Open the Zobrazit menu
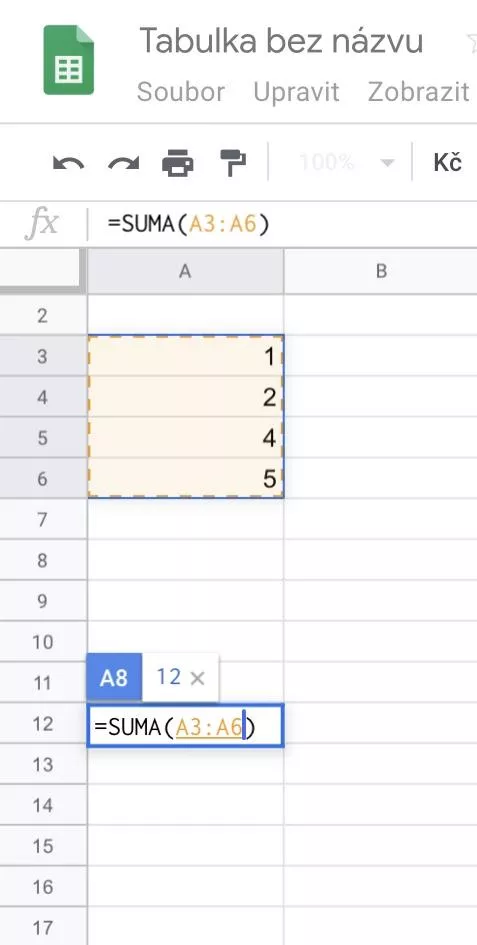The image size is (477, 945). 419,92
